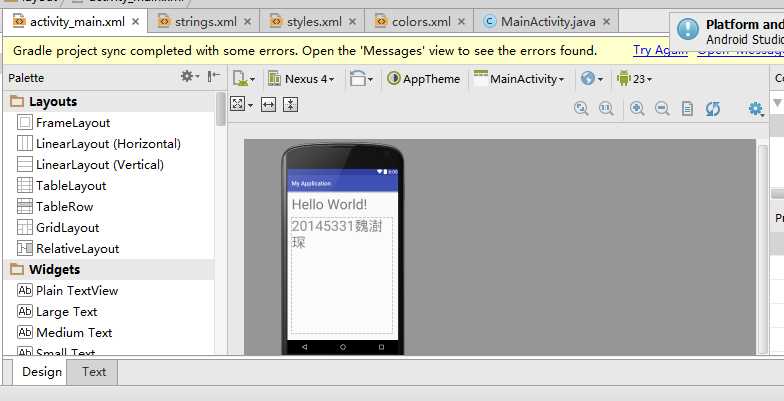
Task: Click the design canvas vertical scrollbar
Action: (x=762, y=249)
